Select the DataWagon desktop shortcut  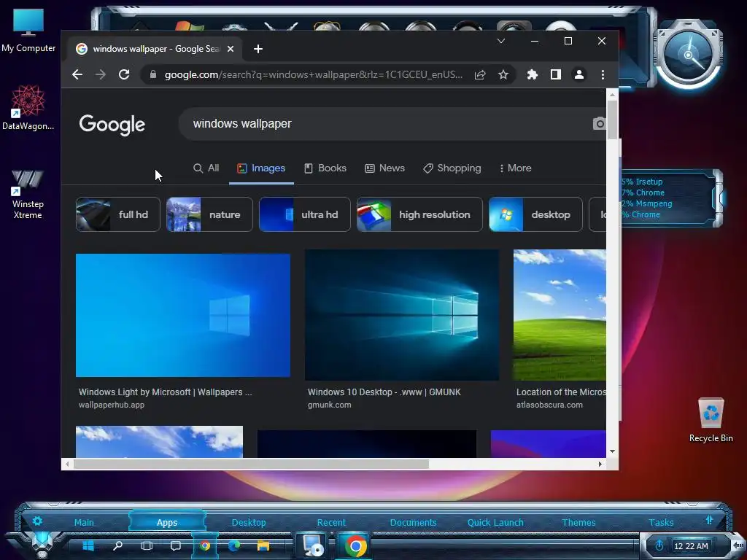coord(28,108)
